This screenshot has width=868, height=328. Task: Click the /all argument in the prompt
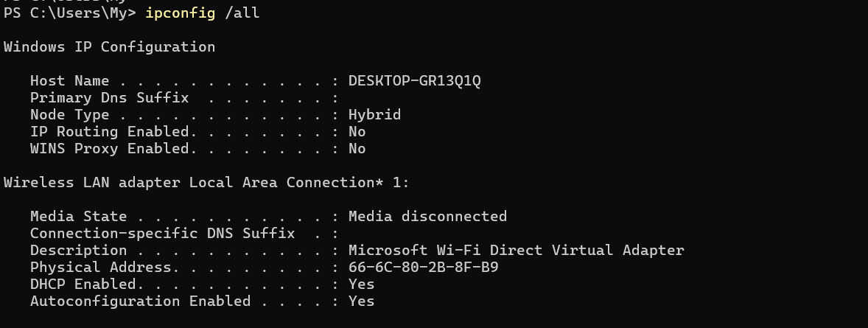(x=242, y=13)
